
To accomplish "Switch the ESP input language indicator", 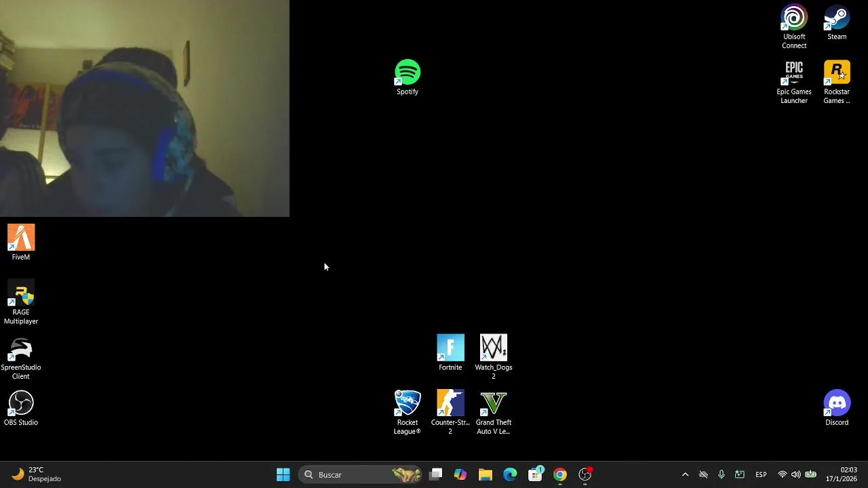I will coord(761,474).
